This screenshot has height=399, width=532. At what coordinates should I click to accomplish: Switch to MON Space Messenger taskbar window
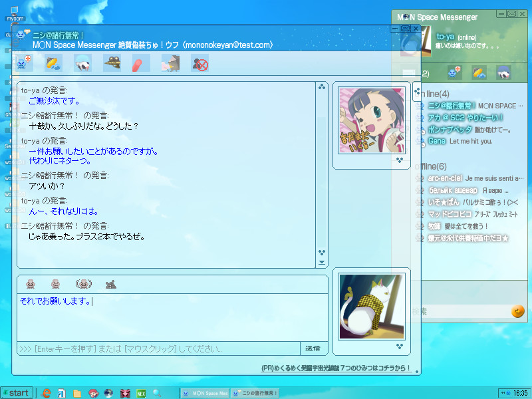(x=205, y=393)
